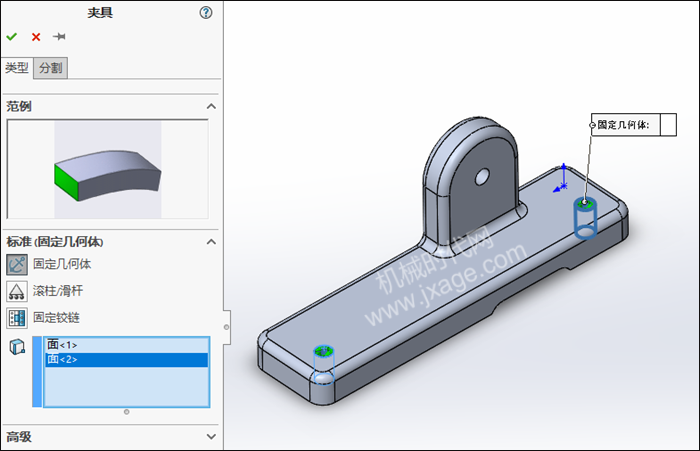This screenshot has width=700, height=451.
Task: Collapse the 标准 (固定几何体) section
Action: point(211,242)
